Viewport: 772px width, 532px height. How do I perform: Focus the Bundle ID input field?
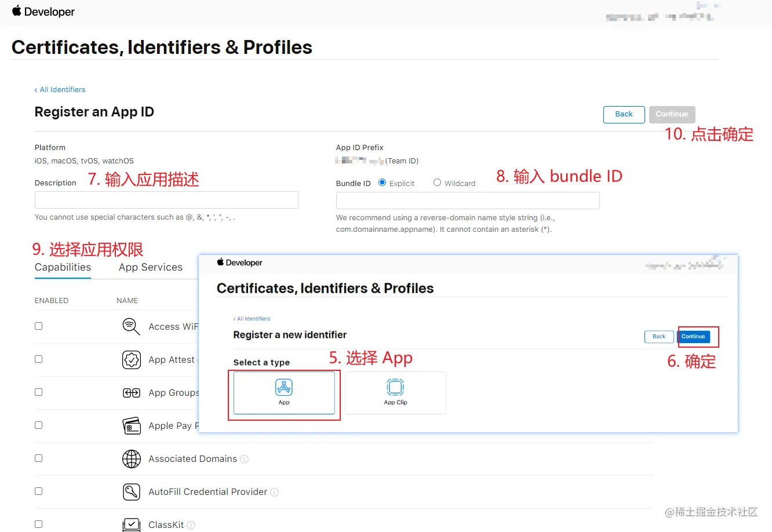pos(468,201)
